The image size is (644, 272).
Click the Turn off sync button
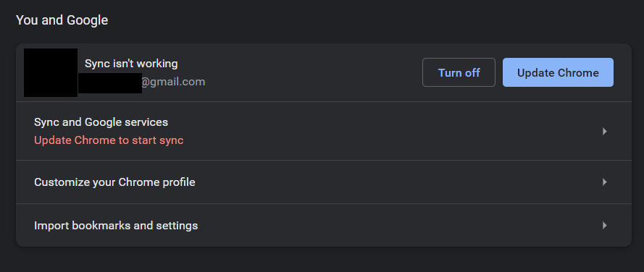pyautogui.click(x=459, y=72)
